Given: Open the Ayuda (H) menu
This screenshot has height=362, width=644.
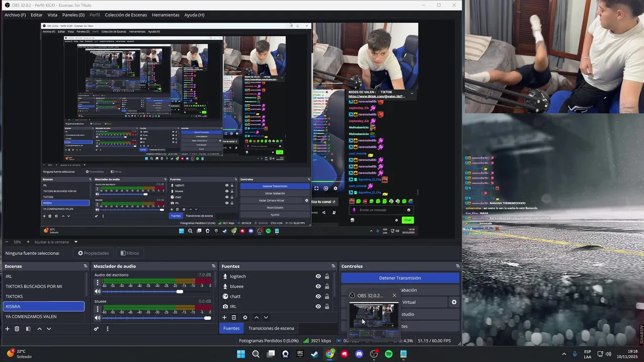Looking at the screenshot, I should (194, 15).
